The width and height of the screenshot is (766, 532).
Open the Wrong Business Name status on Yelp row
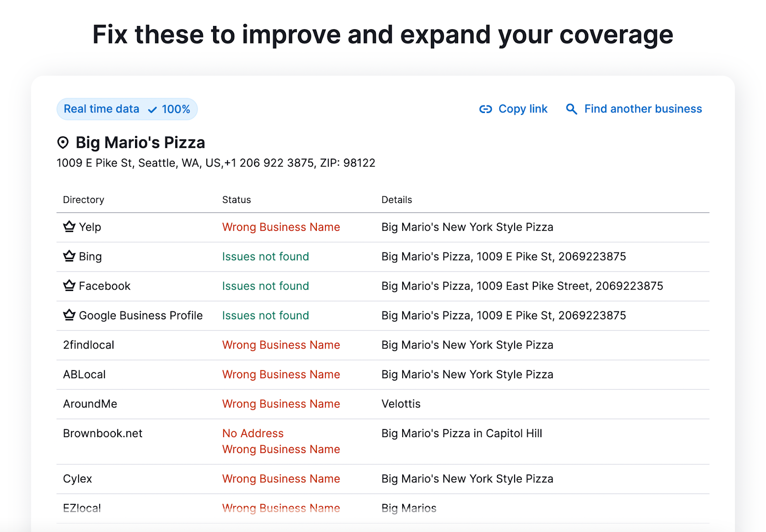(x=281, y=227)
